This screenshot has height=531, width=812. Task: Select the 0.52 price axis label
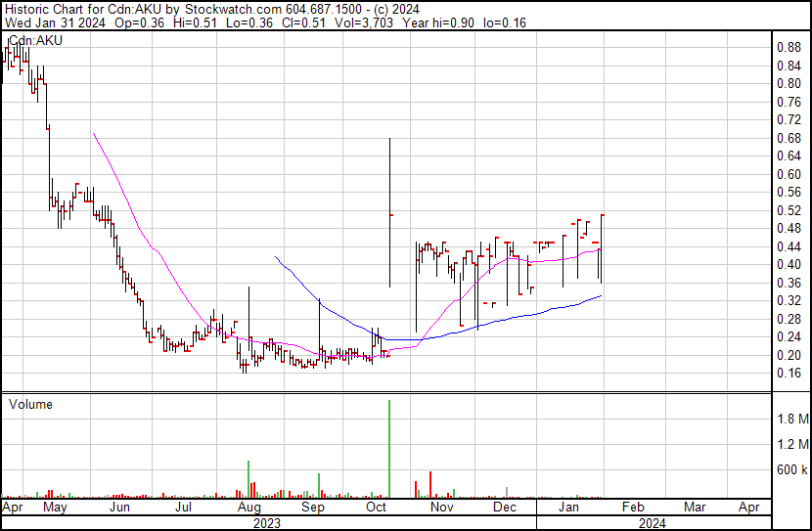[788, 210]
